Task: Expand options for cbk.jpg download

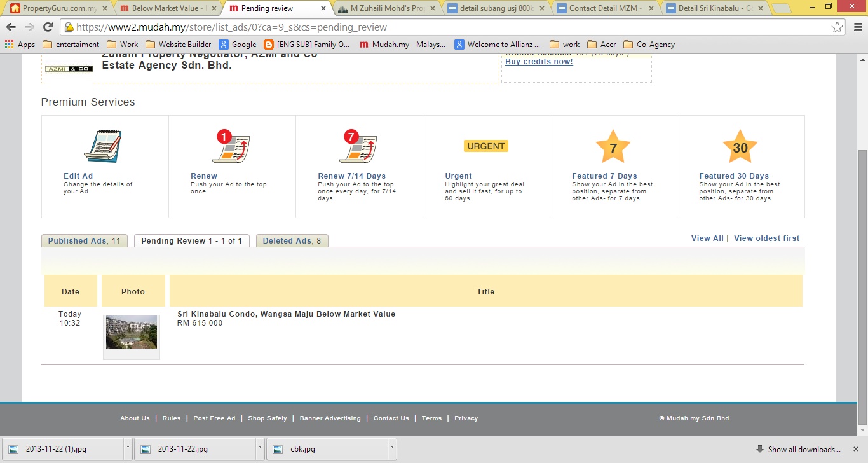Action: (x=392, y=448)
